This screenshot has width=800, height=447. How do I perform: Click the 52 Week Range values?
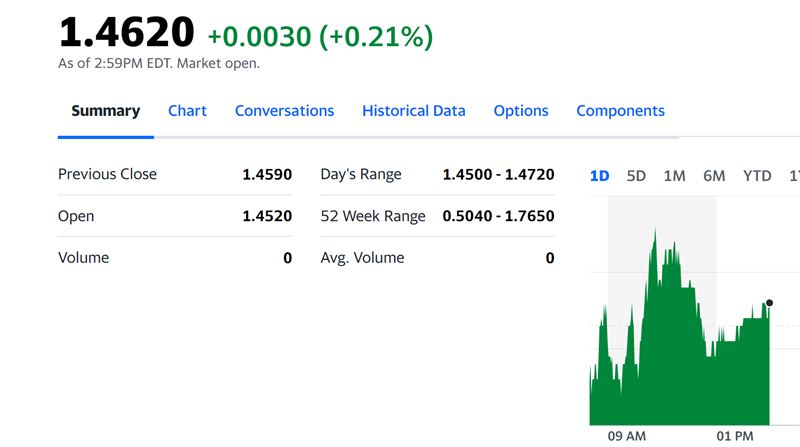pos(498,216)
